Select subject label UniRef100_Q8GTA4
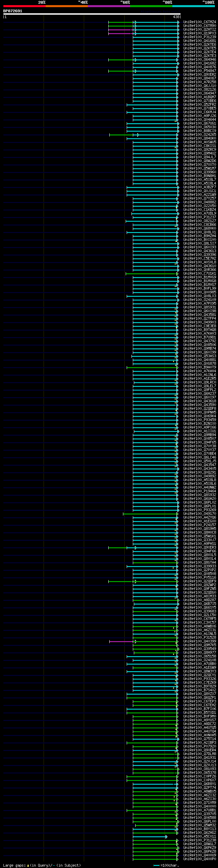Viewport: 218px width, 868px height. point(200,563)
